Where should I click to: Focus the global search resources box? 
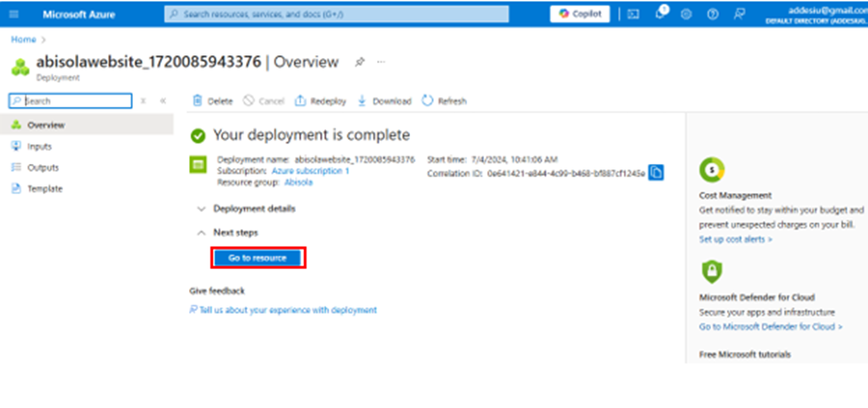[337, 14]
